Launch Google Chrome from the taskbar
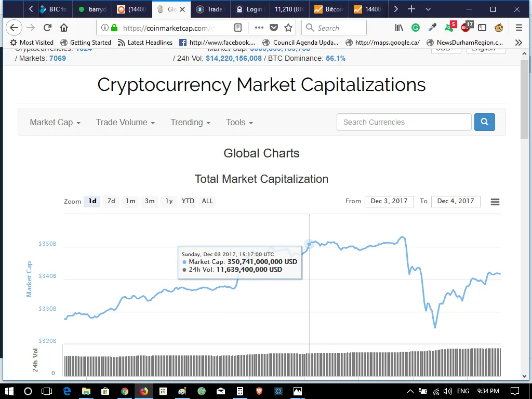 125,391
